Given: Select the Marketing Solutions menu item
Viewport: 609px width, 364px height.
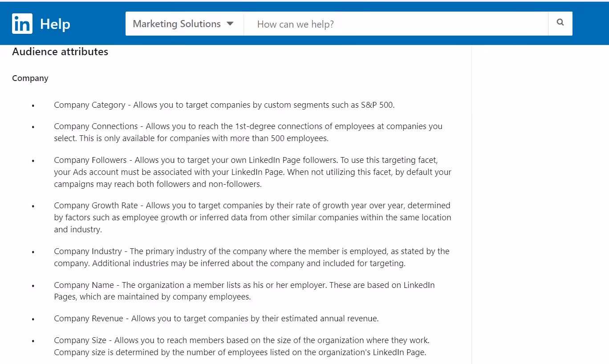Looking at the screenshot, I should (x=177, y=24).
